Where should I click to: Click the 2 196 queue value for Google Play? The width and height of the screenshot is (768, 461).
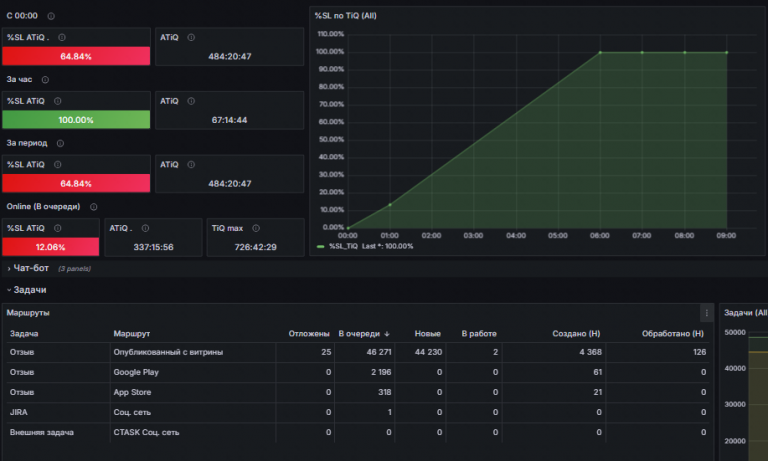[x=381, y=372]
